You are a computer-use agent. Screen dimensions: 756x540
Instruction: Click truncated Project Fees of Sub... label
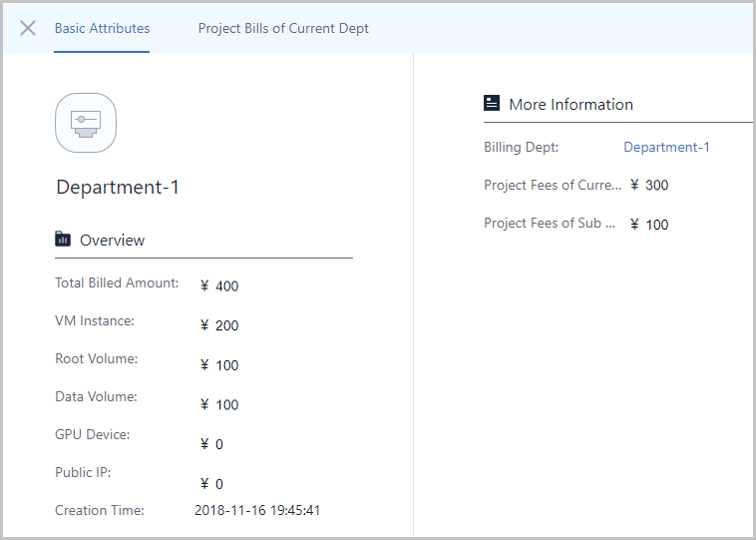click(x=550, y=223)
